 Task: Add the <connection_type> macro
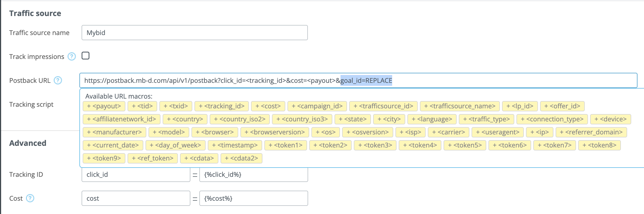552,119
